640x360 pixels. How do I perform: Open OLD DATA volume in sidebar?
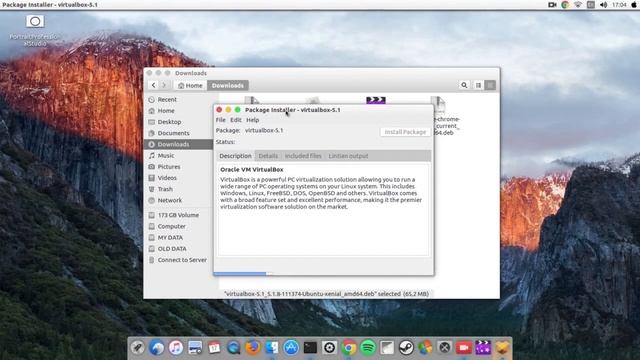pyautogui.click(x=178, y=249)
